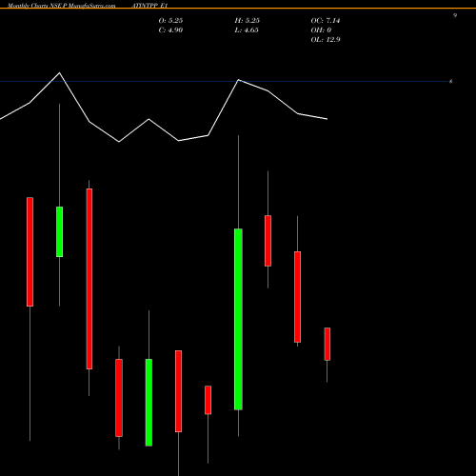Image resolution: width=476 pixels, height=476 pixels.
Task: Click the 'OC: 7.14' value
Action: [326, 21]
